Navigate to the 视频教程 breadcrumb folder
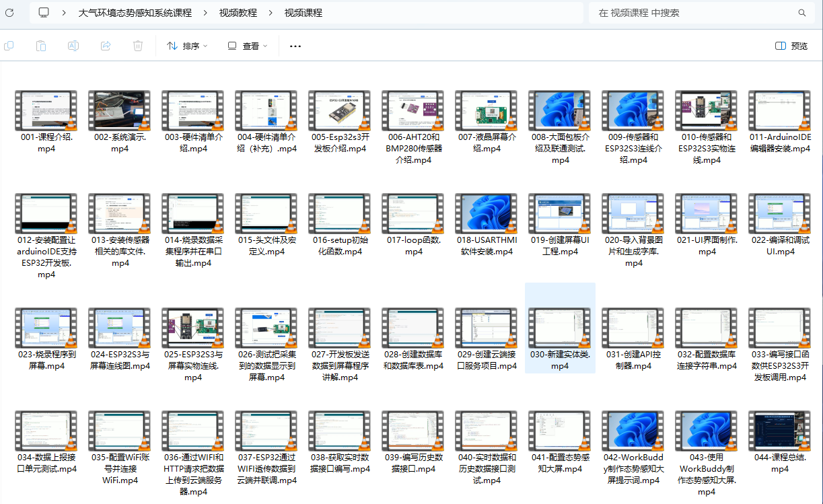823x504 pixels. tap(238, 13)
